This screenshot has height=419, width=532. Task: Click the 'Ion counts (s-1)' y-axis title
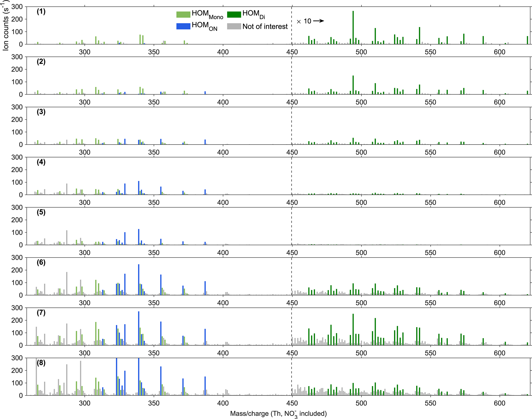tap(6, 25)
